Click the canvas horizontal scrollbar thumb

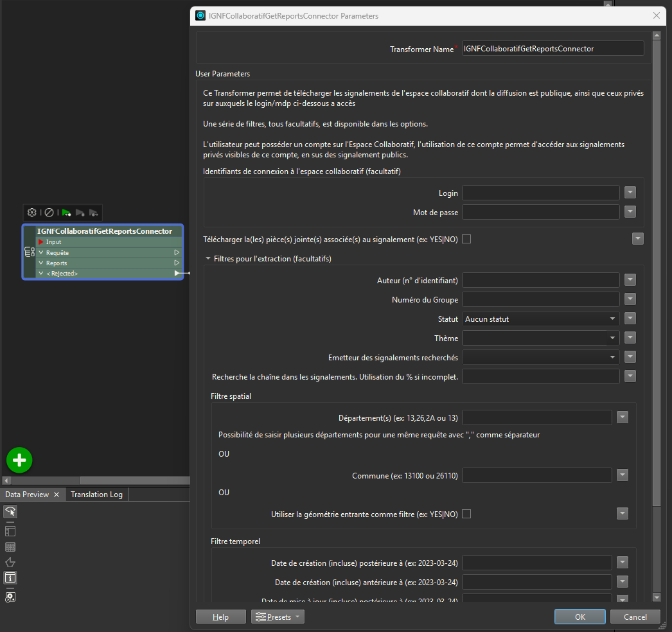[x=134, y=481]
